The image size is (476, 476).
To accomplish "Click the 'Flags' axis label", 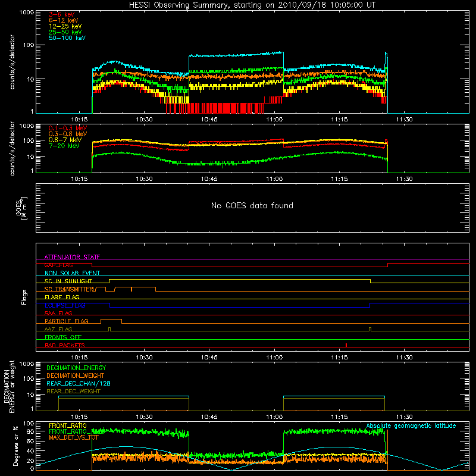I will pos(24,297).
